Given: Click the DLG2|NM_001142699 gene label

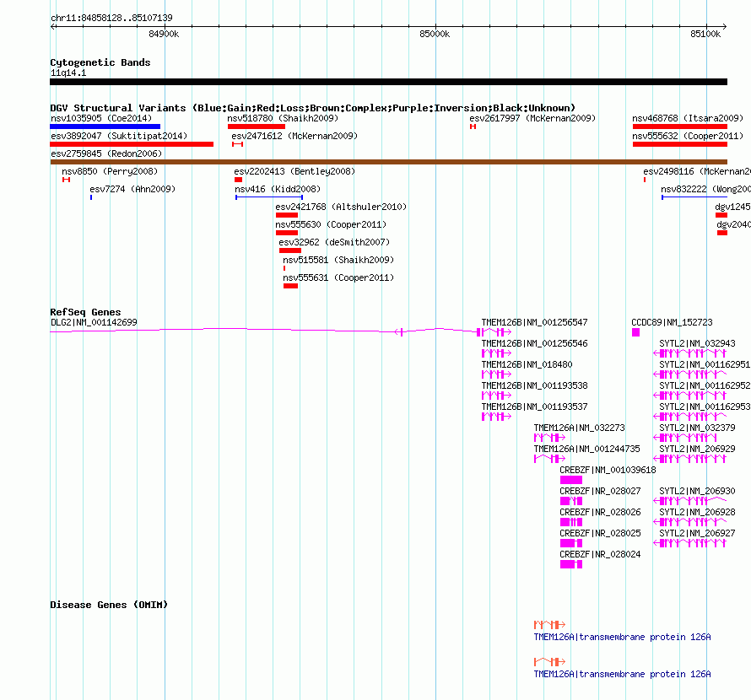Looking at the screenshot, I should 94,322.
